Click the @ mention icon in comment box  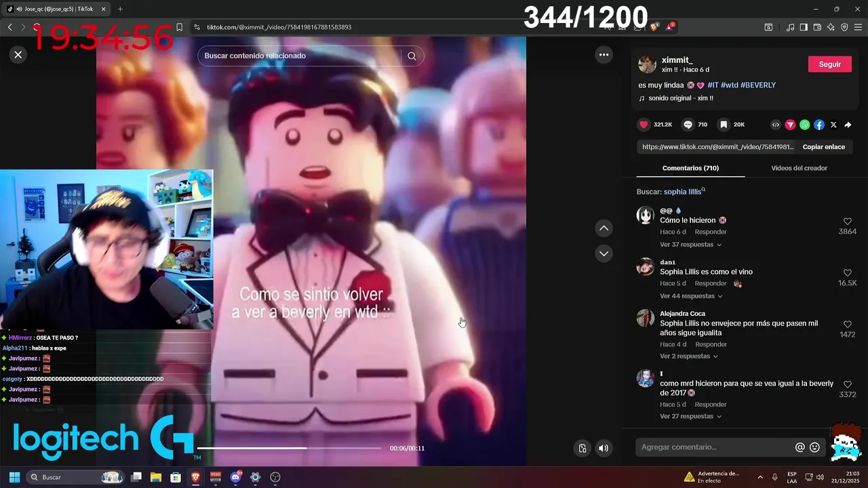(800, 447)
